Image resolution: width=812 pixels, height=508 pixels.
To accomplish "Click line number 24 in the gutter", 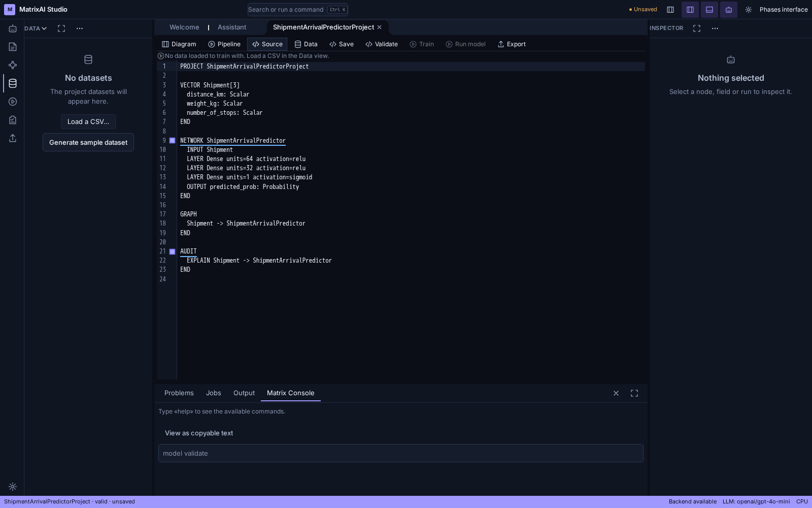I will point(162,279).
